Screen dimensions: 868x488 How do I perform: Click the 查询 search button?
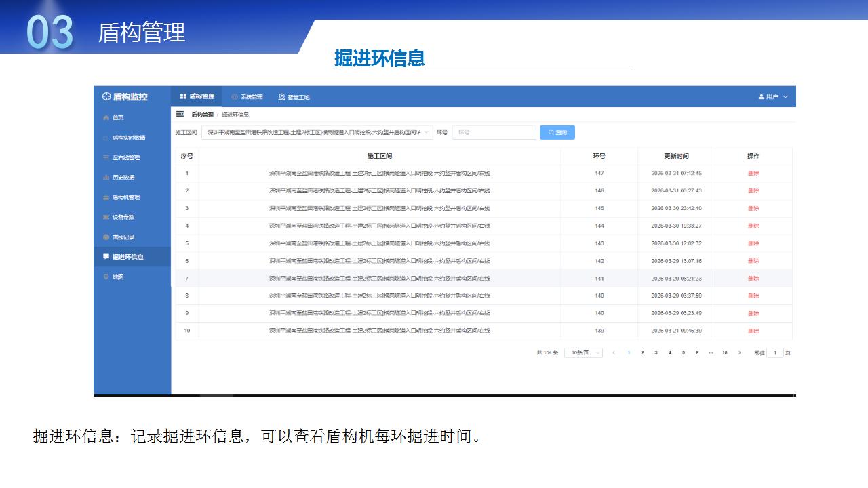coord(557,133)
